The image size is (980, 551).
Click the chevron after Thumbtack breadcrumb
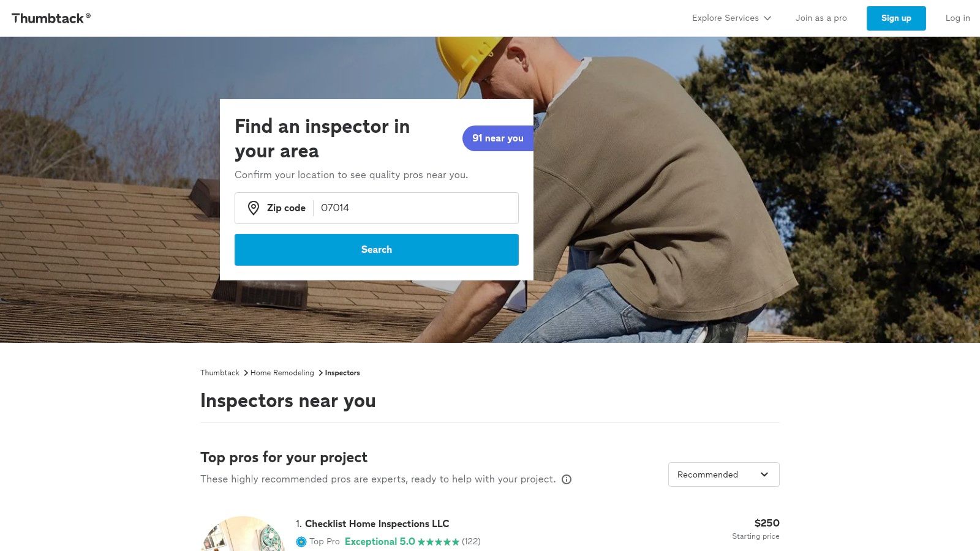click(x=246, y=373)
